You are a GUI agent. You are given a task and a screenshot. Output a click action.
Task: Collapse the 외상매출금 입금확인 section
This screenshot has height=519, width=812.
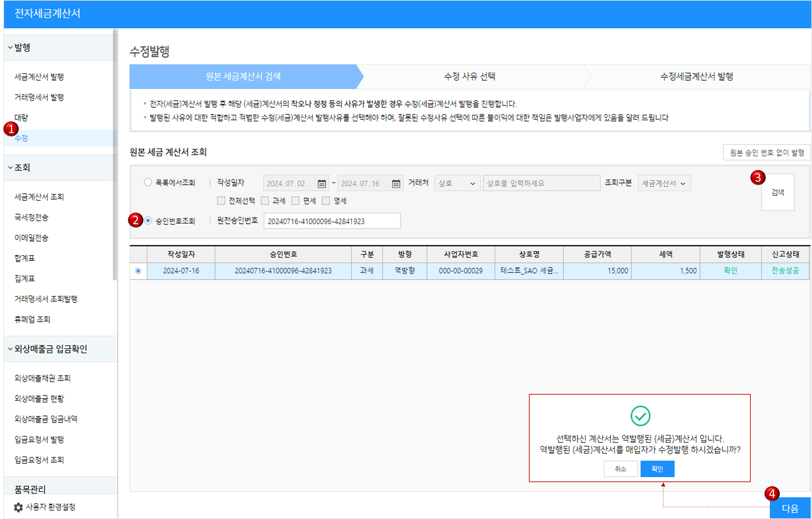pos(10,349)
